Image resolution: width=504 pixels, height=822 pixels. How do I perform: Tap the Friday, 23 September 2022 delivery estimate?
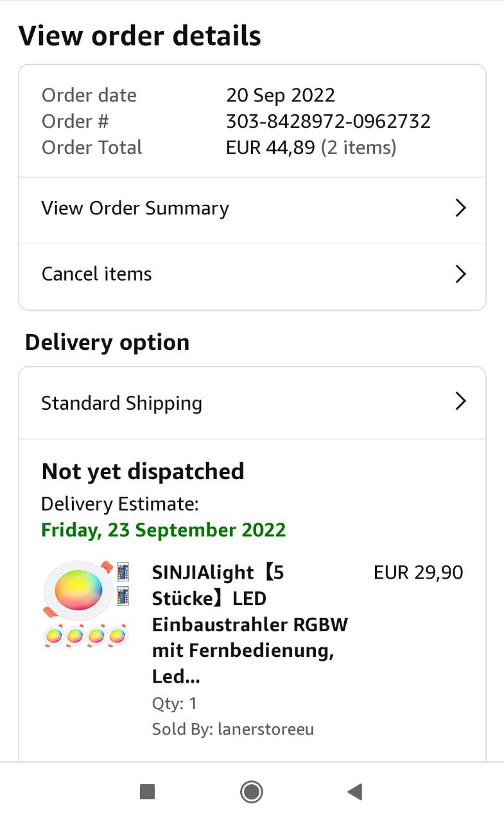click(163, 530)
